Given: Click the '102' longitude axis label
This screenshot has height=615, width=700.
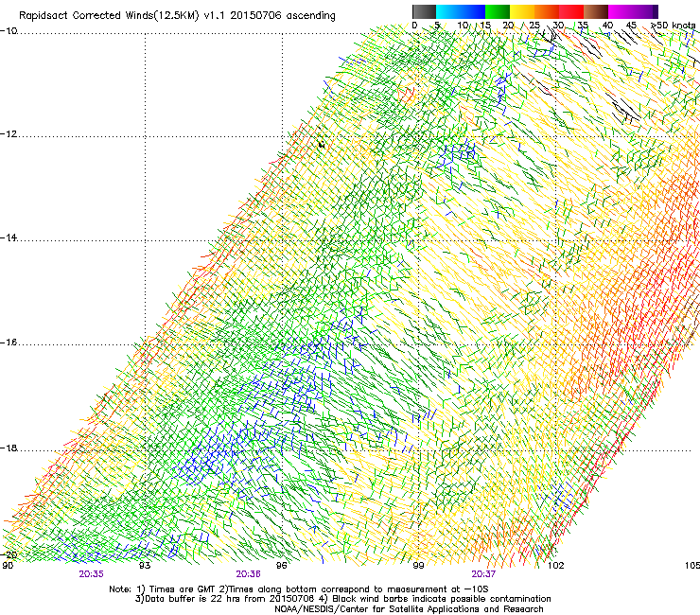Looking at the screenshot, I should tap(556, 566).
